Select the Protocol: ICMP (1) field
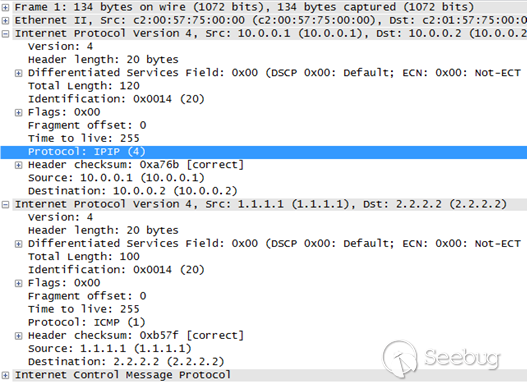 tap(87, 322)
